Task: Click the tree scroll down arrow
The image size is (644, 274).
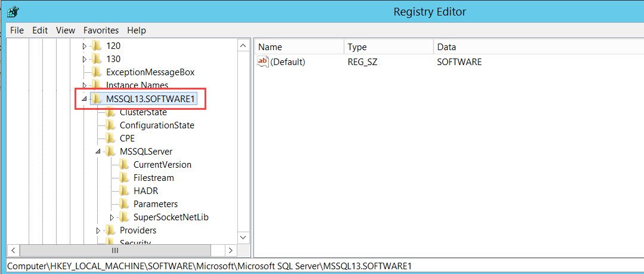Action: click(x=243, y=238)
